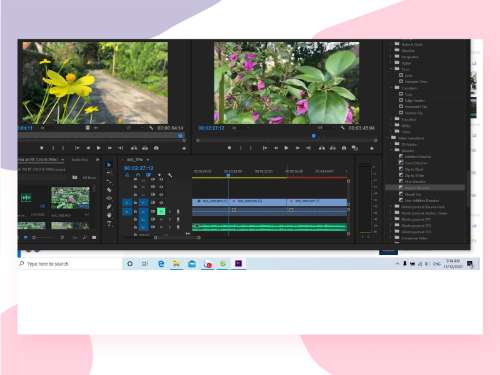Image resolution: width=500 pixels, height=375 pixels.
Task: Unmute A1 track via green M button
Action: click(x=161, y=211)
